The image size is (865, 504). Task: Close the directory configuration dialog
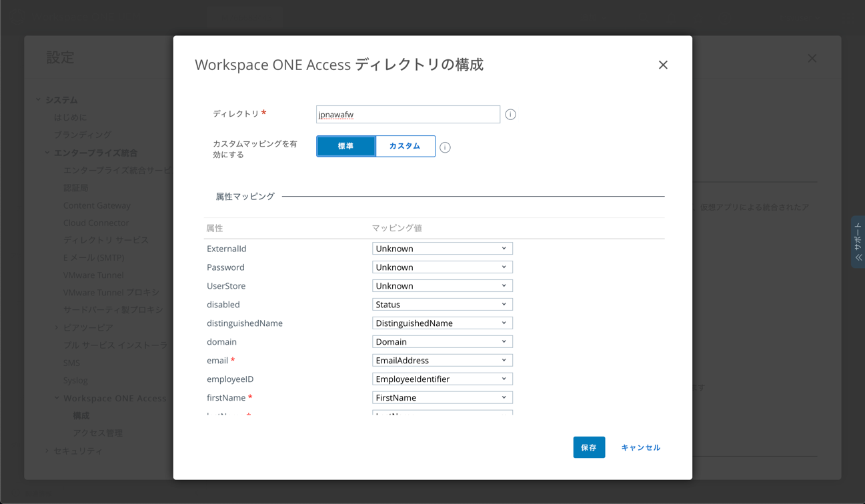663,65
